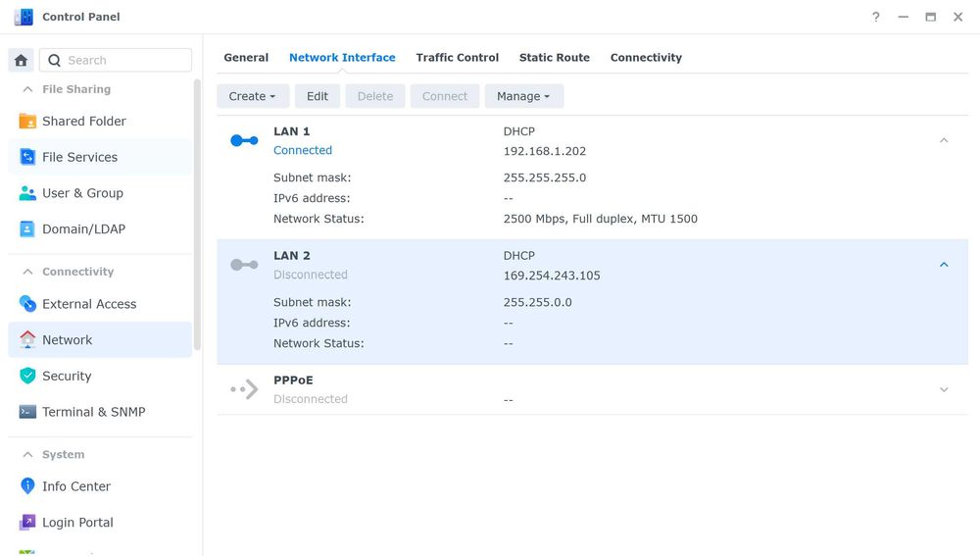This screenshot has height=556, width=980.
Task: Open File Services icon
Action: [x=27, y=157]
